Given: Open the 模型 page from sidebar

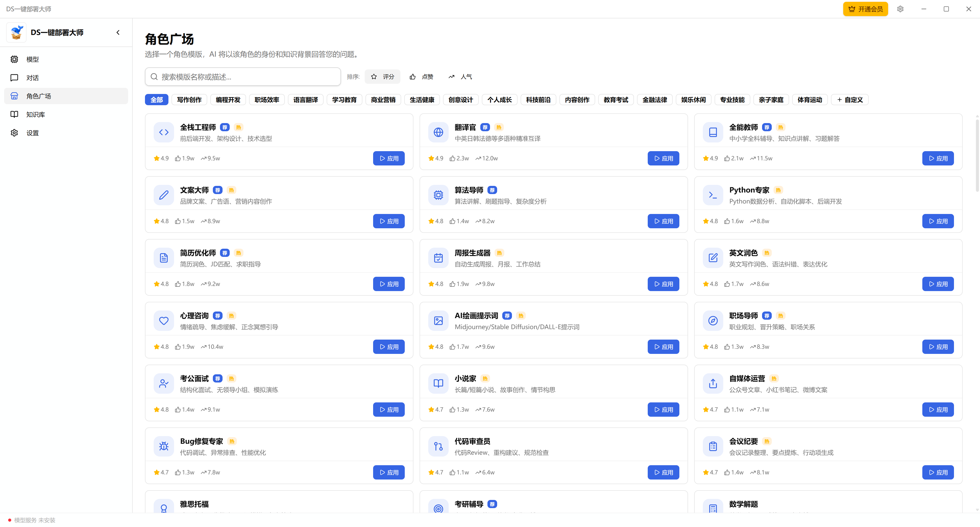Looking at the screenshot, I should click(x=66, y=59).
